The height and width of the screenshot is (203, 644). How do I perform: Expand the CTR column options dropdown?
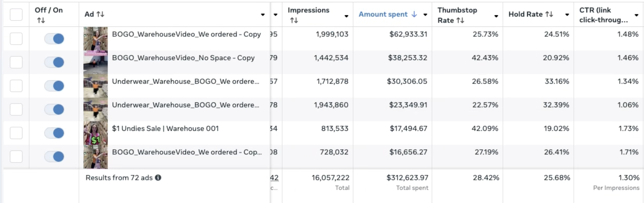pyautogui.click(x=636, y=15)
